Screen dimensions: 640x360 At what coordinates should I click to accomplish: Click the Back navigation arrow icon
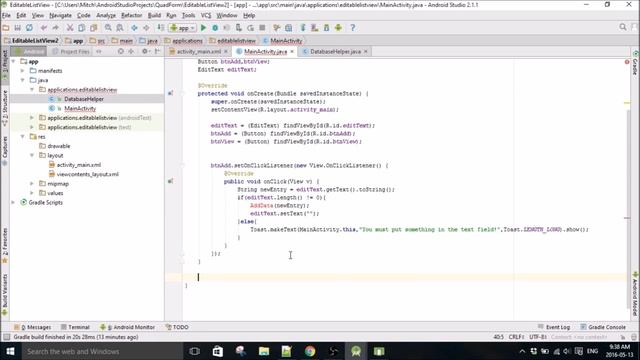[134, 28]
